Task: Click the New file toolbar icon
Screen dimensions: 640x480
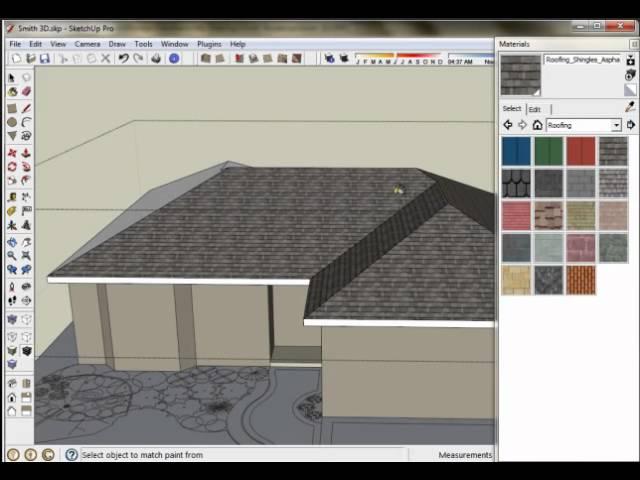Action: 16,58
